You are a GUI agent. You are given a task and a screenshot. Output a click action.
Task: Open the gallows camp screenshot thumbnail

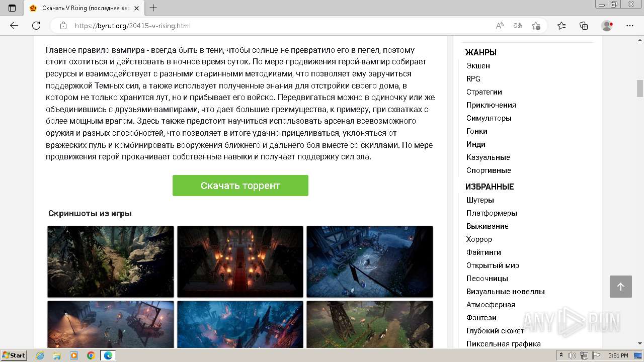click(x=111, y=324)
